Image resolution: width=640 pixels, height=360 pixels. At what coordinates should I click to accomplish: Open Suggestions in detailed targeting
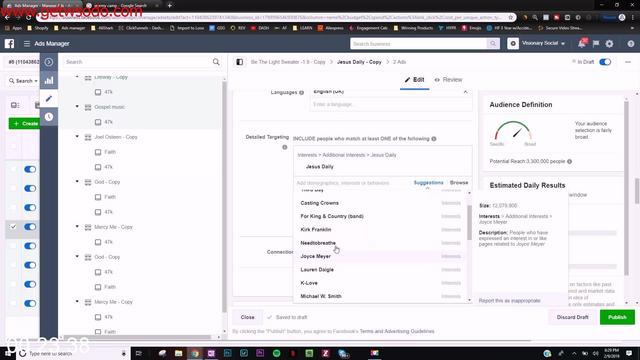pos(428,182)
